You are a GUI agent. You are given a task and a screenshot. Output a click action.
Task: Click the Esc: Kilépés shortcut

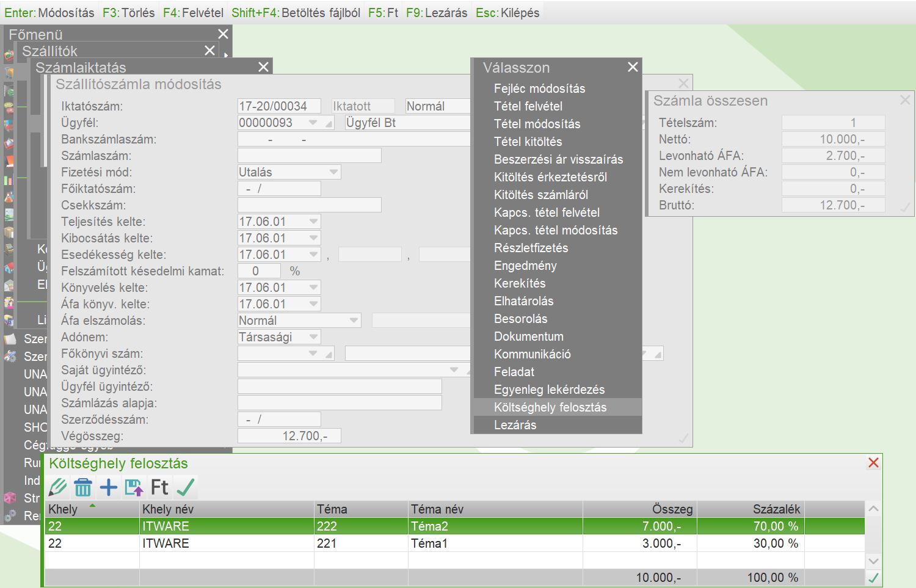[508, 13]
